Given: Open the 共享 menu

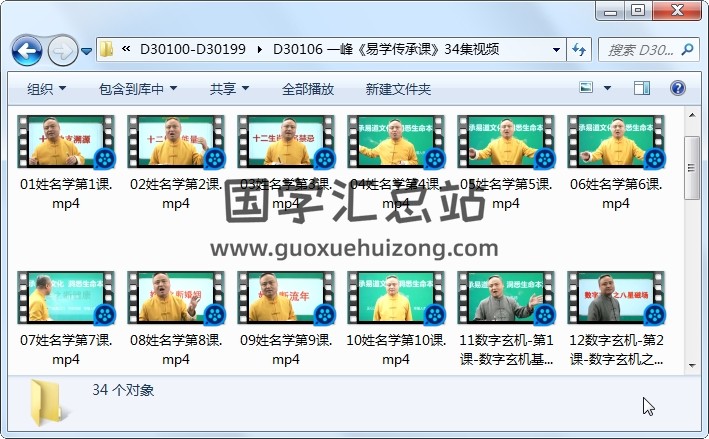Looking at the screenshot, I should pyautogui.click(x=229, y=89).
